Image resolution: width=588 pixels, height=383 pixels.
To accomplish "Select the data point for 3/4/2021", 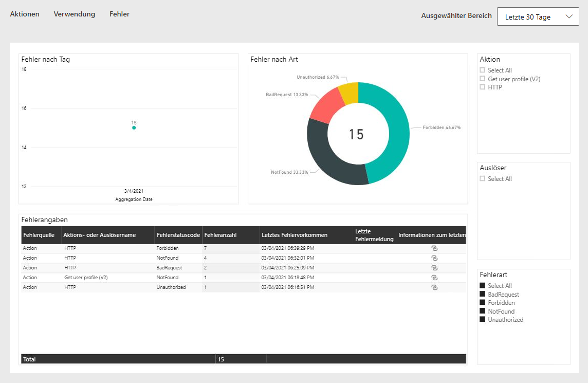I will click(x=134, y=127).
